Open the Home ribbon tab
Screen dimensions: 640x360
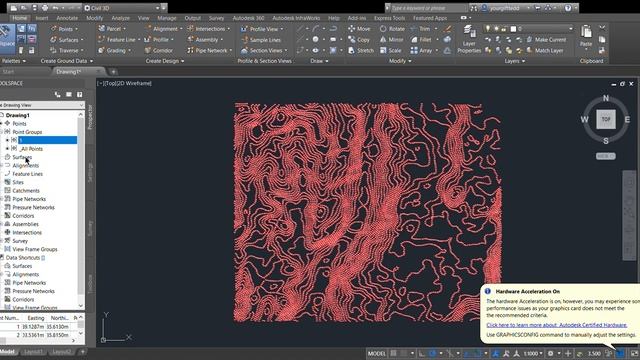pyautogui.click(x=20, y=18)
